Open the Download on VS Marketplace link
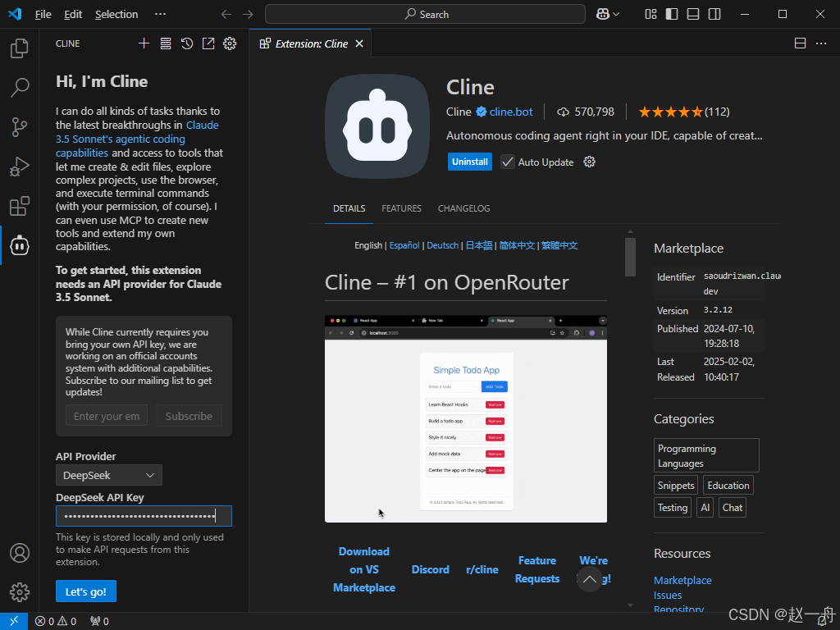The image size is (840, 630). pyautogui.click(x=364, y=569)
